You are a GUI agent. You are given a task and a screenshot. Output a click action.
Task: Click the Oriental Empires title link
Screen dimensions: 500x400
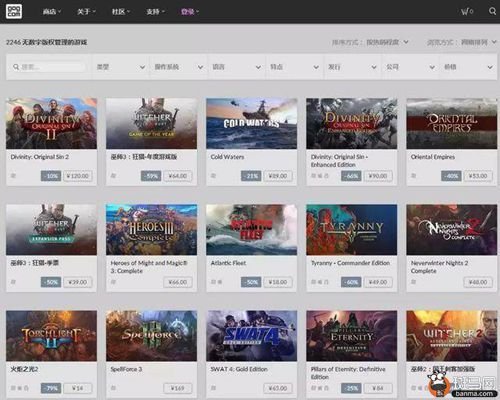(x=433, y=157)
